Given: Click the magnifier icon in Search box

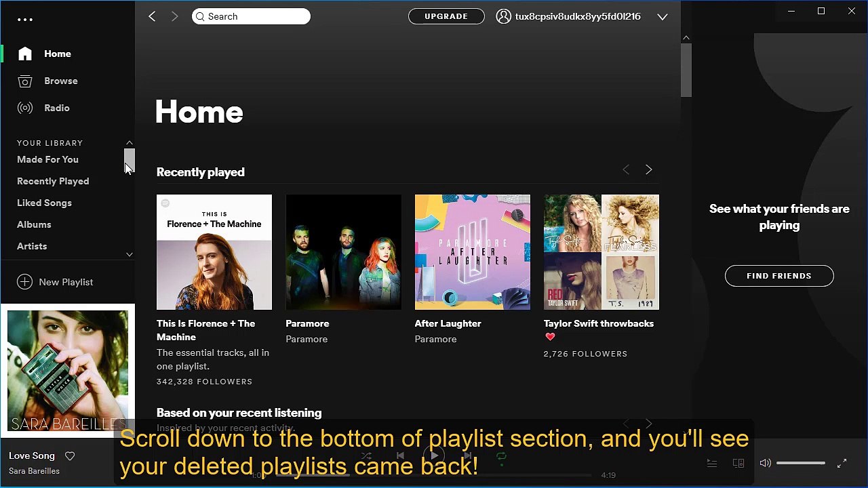Looking at the screenshot, I should click(x=200, y=16).
